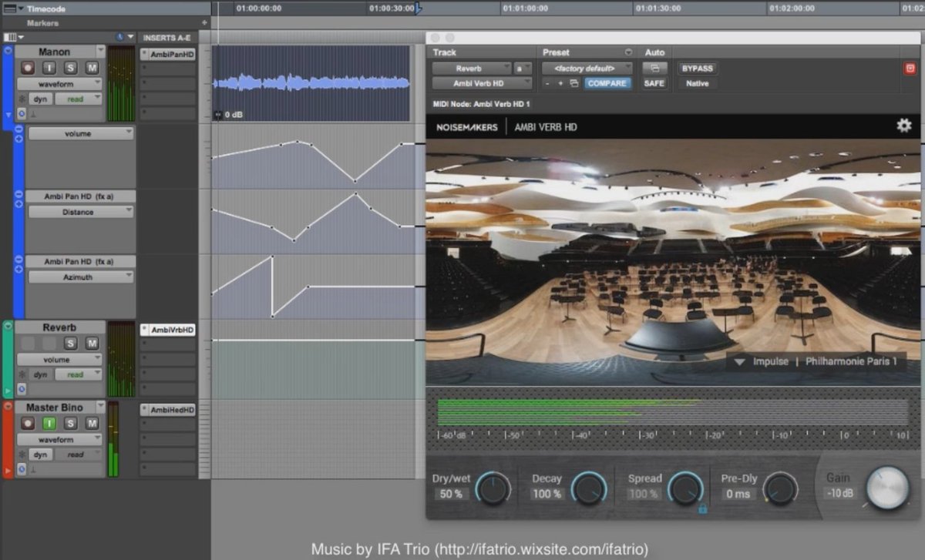Select previous preset with minus button
Screen dimensions: 925x560
pos(547,83)
